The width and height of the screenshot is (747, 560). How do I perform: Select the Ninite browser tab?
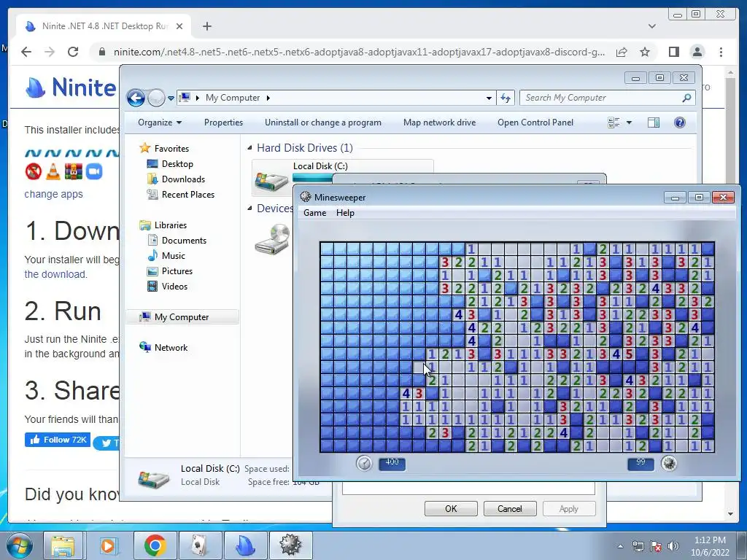104,26
